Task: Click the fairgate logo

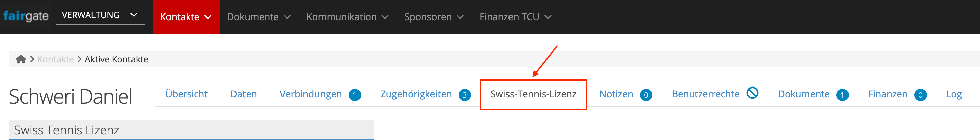Action: (26, 16)
